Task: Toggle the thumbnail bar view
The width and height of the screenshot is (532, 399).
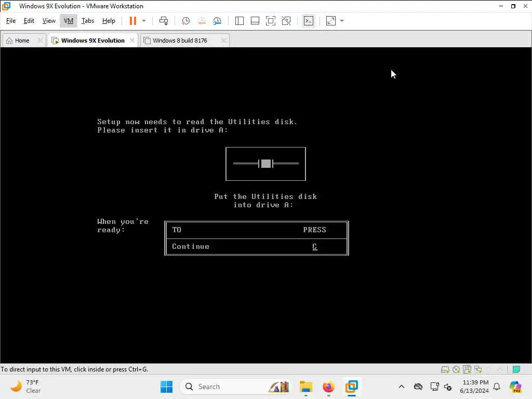Action: (255, 21)
